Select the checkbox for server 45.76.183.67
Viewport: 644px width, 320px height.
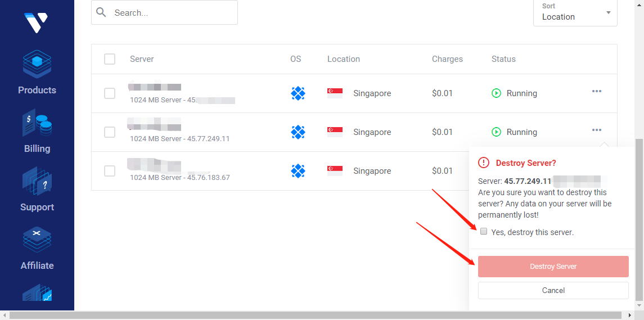pyautogui.click(x=110, y=171)
